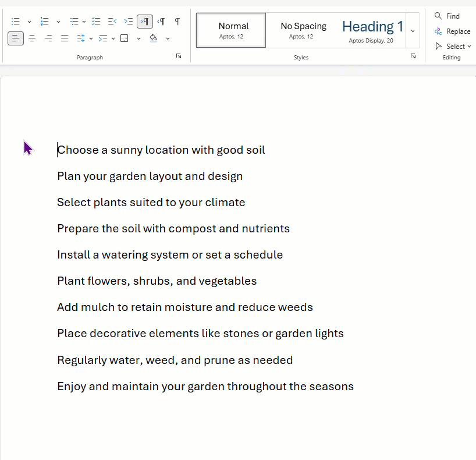
Task: Toggle Align Right alignment
Action: 48,38
